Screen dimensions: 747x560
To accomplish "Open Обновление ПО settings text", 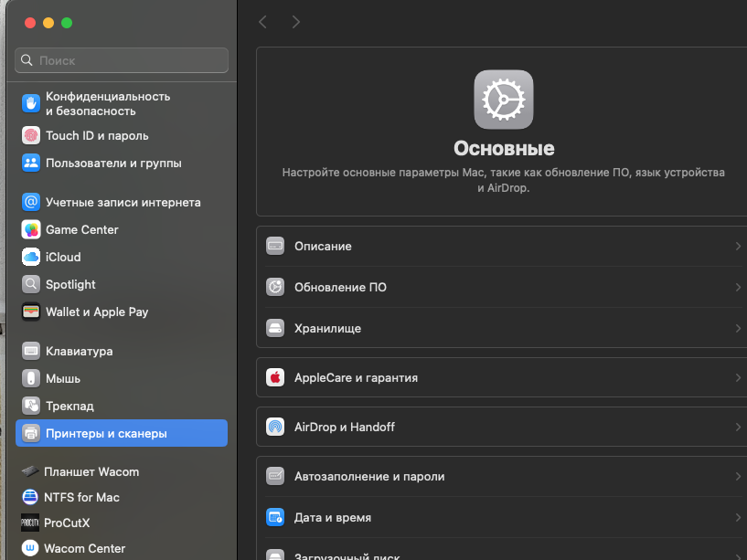I will [x=340, y=287].
